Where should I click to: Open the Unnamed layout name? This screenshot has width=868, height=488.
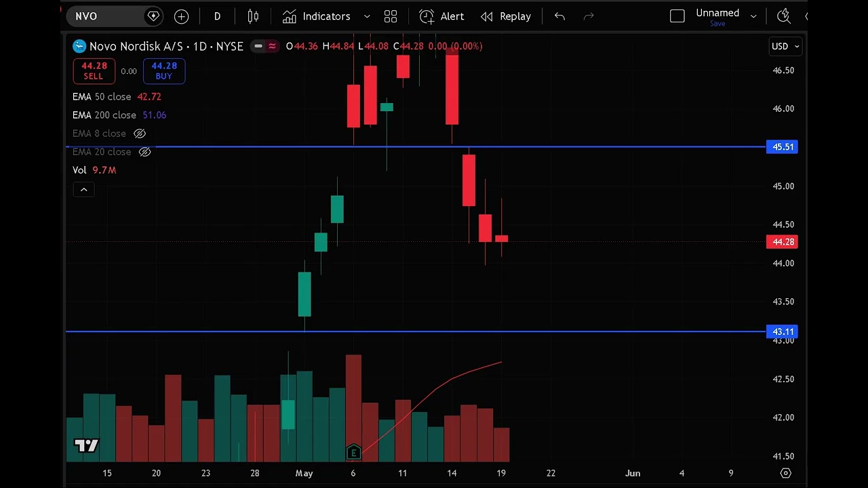pos(717,13)
